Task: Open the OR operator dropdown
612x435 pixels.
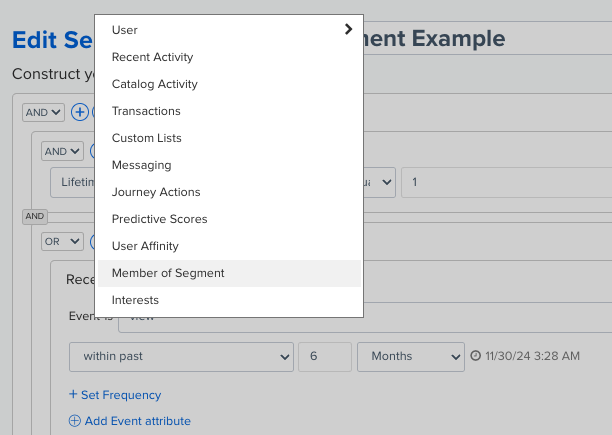Action: (62, 241)
